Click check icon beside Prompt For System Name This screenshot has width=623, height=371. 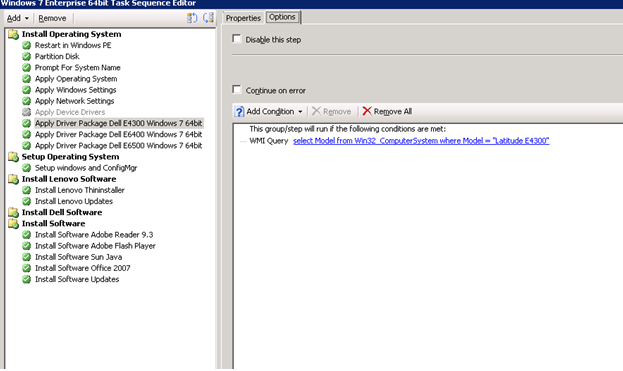(x=27, y=68)
